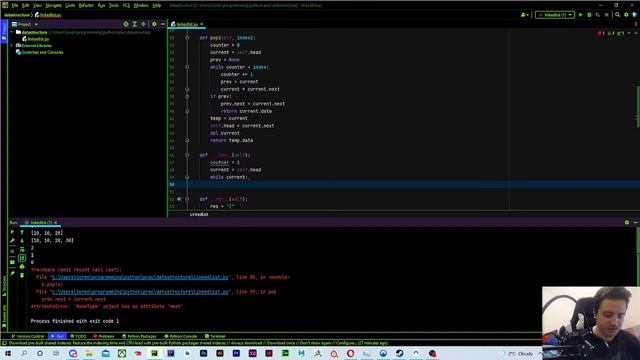The image size is (640, 360).
Task: Click the pin tab icon in Run panel
Action: (12, 273)
